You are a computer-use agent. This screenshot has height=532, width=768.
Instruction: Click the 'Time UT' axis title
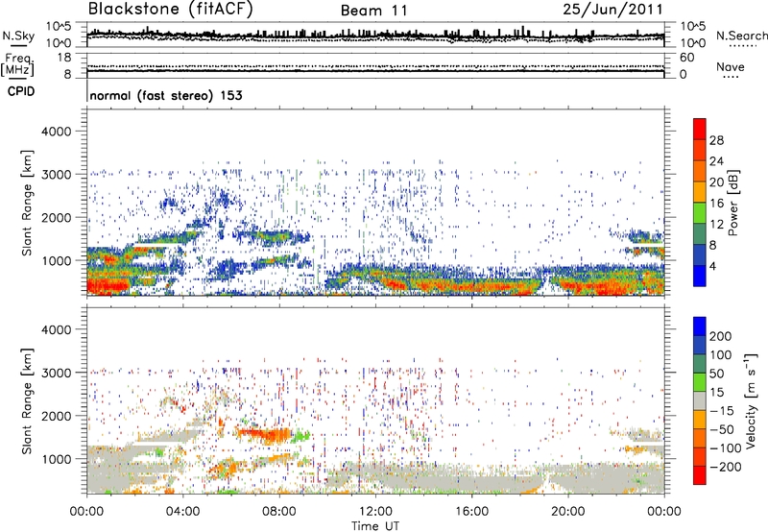pyautogui.click(x=375, y=525)
